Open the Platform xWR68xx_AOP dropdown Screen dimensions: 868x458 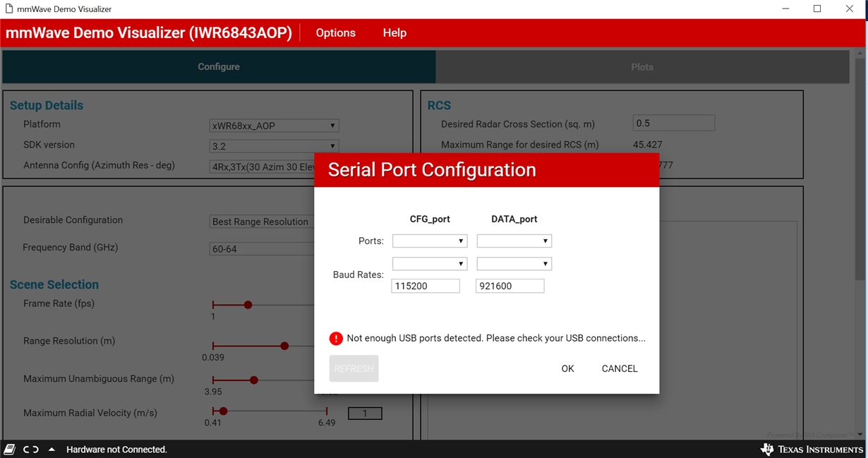[x=274, y=126]
